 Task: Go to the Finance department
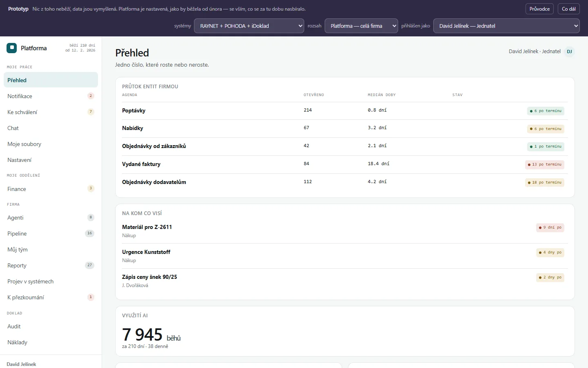tap(51, 189)
